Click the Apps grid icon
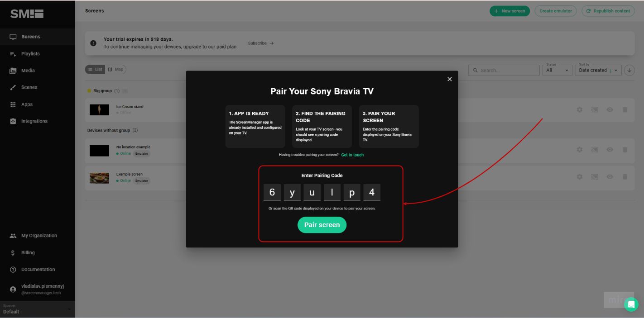Image resolution: width=644 pixels, height=318 pixels. pyautogui.click(x=13, y=104)
